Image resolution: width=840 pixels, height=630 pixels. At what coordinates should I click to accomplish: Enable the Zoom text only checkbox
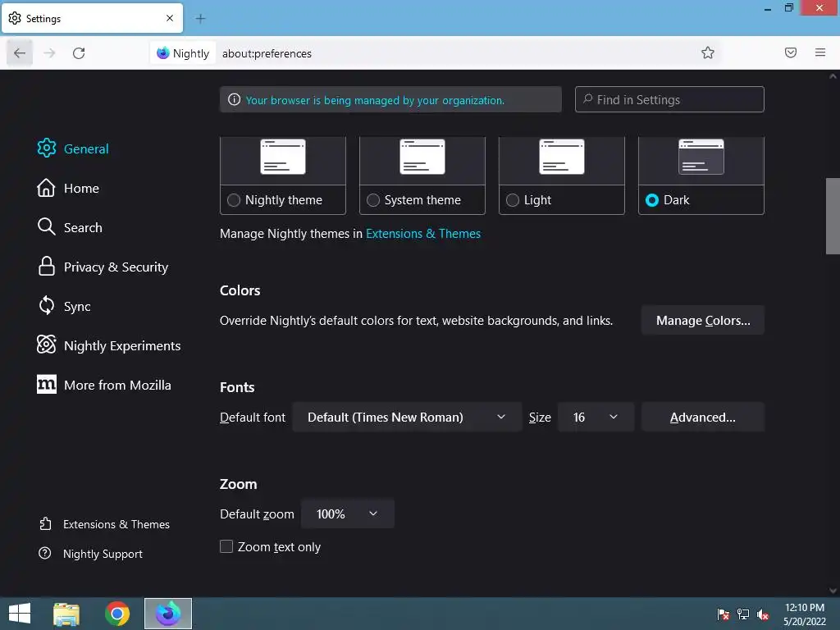tap(226, 546)
